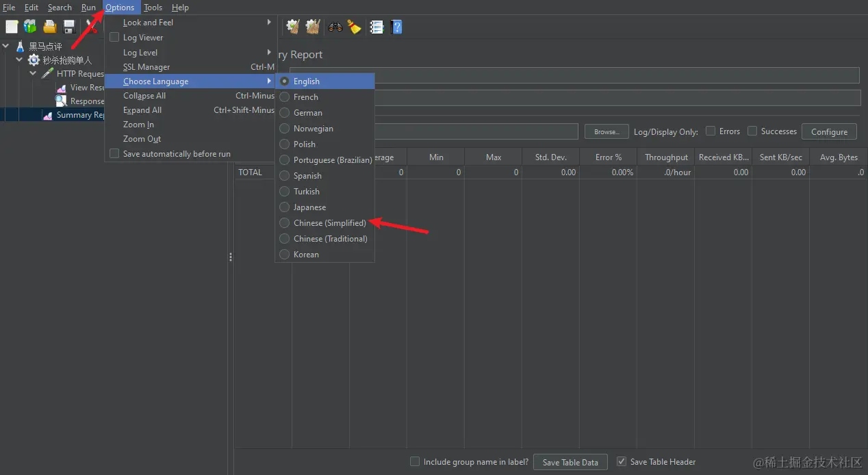Select the Summary Report listener icon
The image size is (868, 475).
[x=47, y=115]
